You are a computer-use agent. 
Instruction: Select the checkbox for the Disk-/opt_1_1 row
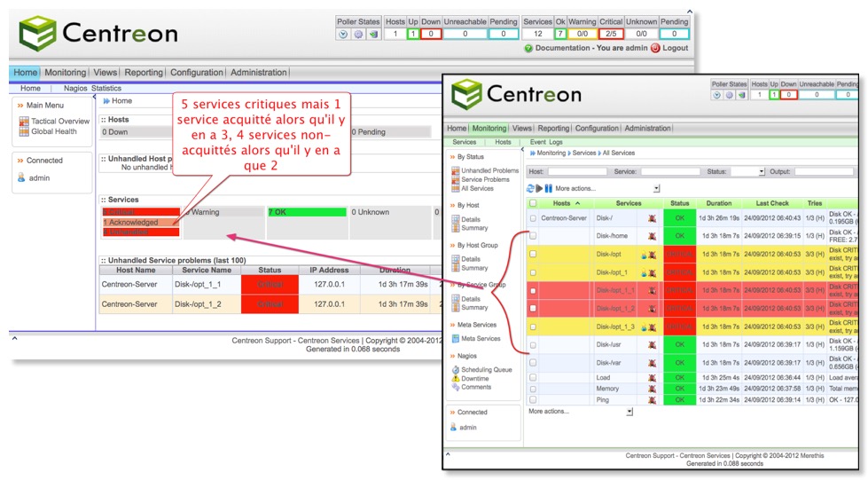533,290
